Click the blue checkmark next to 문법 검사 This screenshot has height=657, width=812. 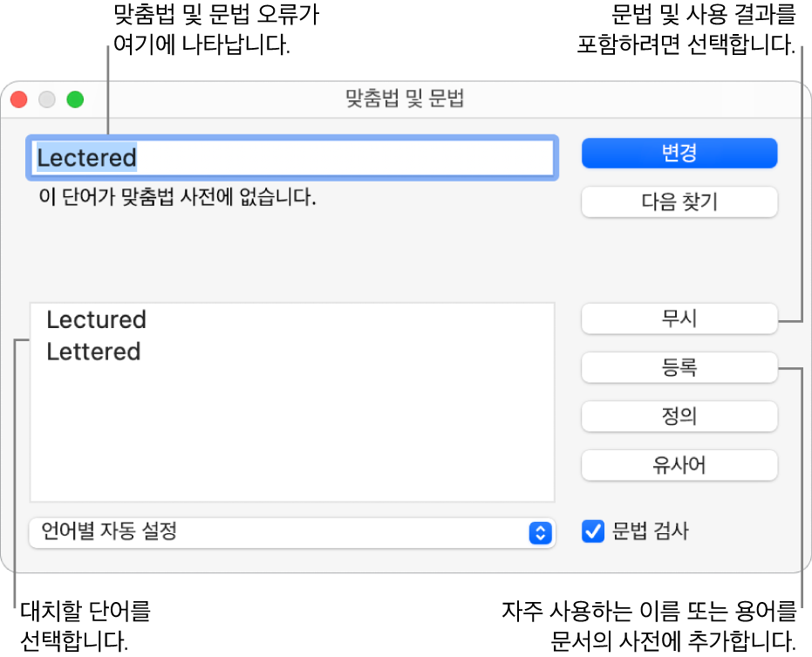593,531
